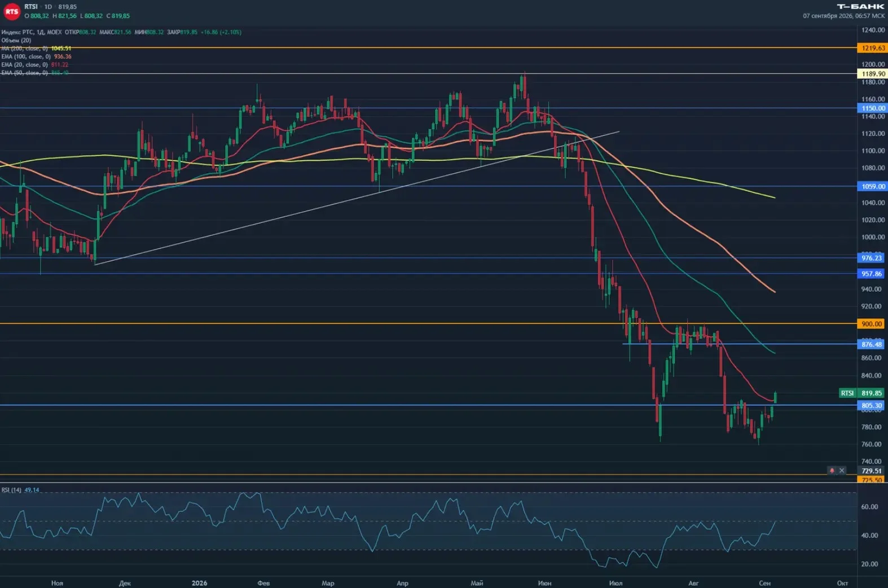Toggle the Объем (20) volume indicator legend
This screenshot has width=888, height=588.
[16, 41]
